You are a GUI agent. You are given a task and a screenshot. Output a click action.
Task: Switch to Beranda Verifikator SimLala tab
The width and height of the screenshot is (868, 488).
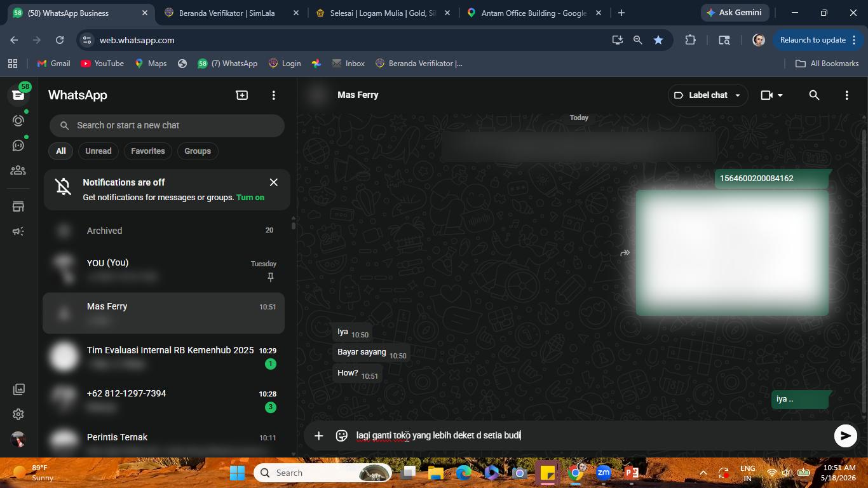click(x=227, y=13)
